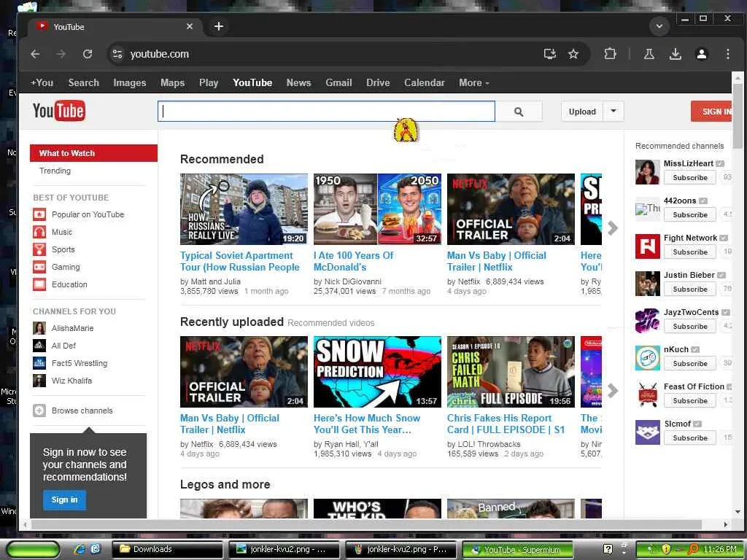This screenshot has width=747, height=560.
Task: Open Chris Fakes His Report Card link
Action: (x=506, y=424)
